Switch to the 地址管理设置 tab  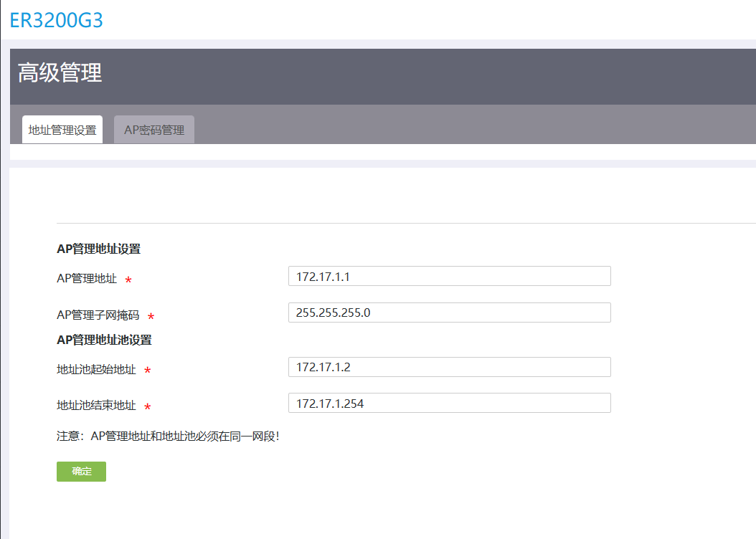62,130
